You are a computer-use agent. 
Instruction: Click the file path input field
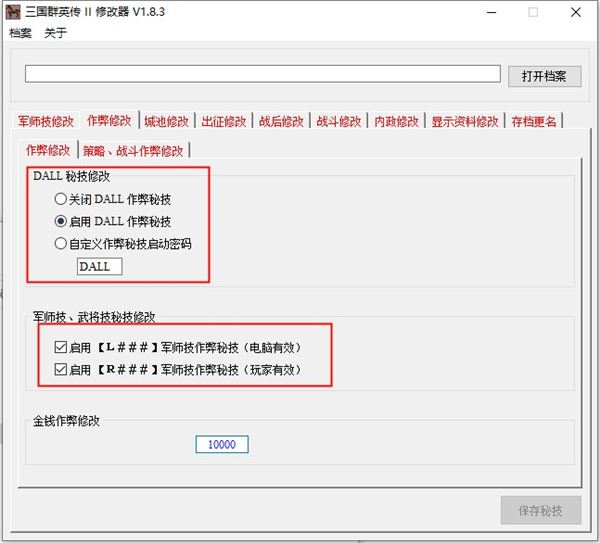click(262, 74)
